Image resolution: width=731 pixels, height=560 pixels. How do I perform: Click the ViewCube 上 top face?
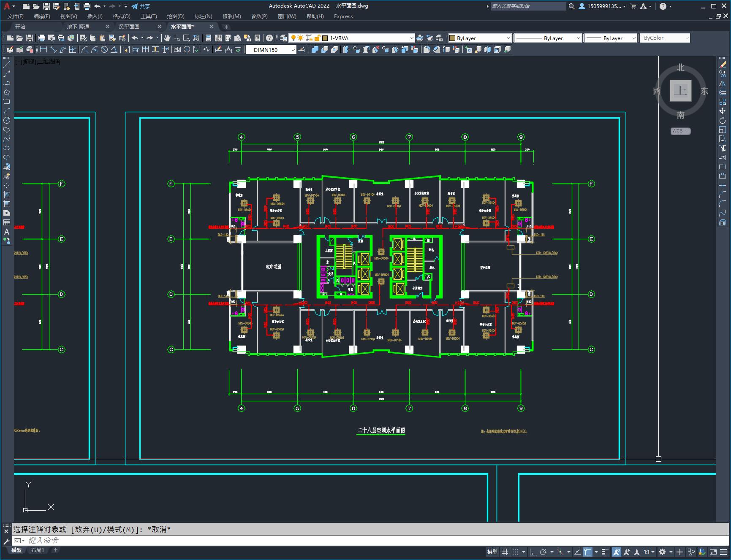pyautogui.click(x=681, y=91)
